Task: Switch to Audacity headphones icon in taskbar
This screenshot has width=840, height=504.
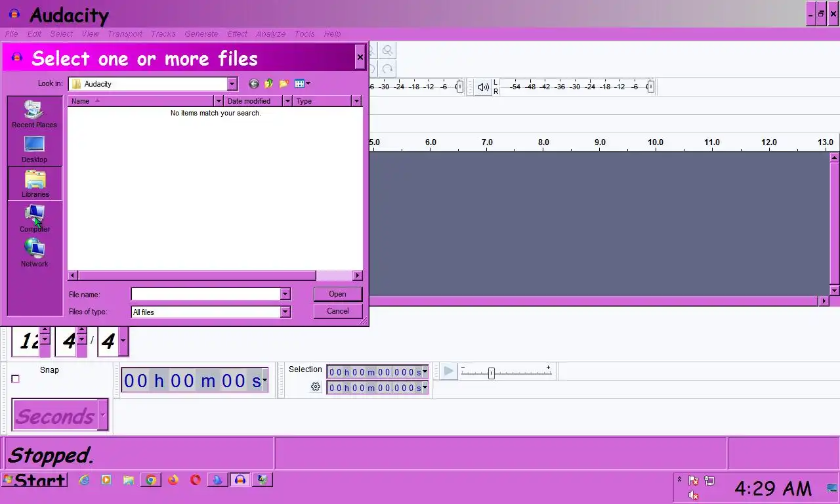Action: (x=240, y=480)
